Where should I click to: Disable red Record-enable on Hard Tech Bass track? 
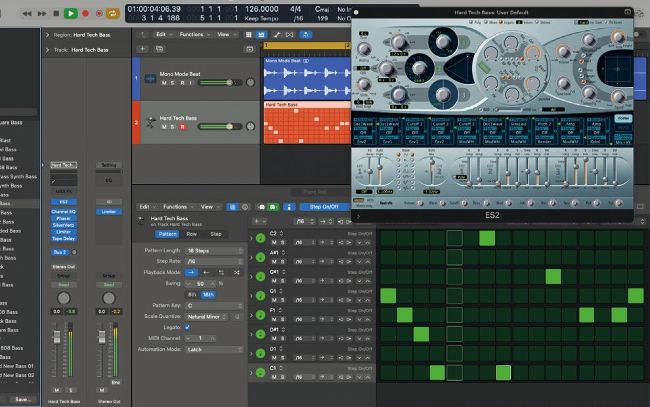(182, 127)
